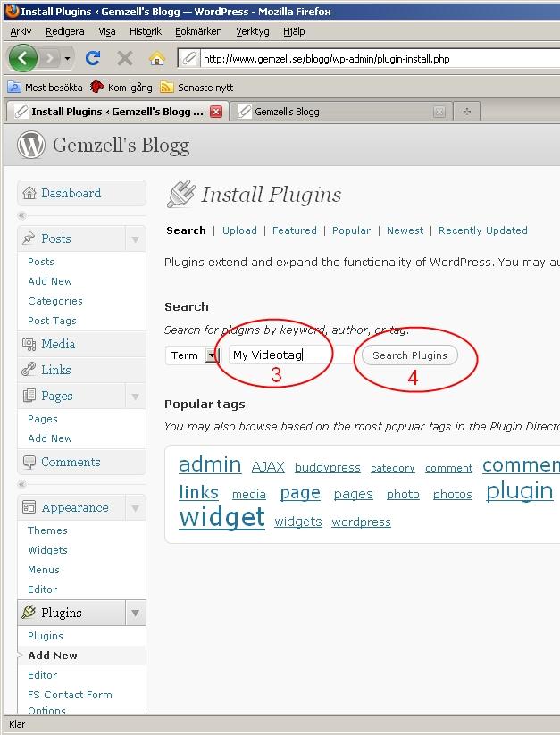
Task: Switch to the Newest plugins link
Action: [405, 230]
